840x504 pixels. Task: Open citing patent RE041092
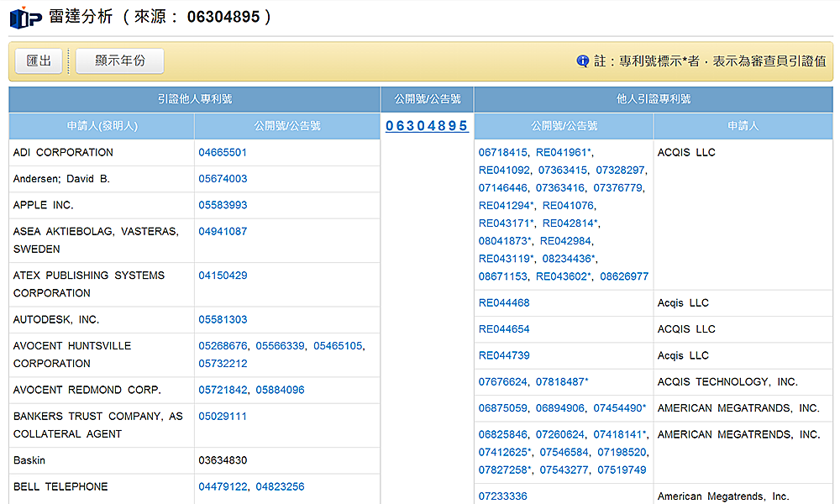[505, 170]
